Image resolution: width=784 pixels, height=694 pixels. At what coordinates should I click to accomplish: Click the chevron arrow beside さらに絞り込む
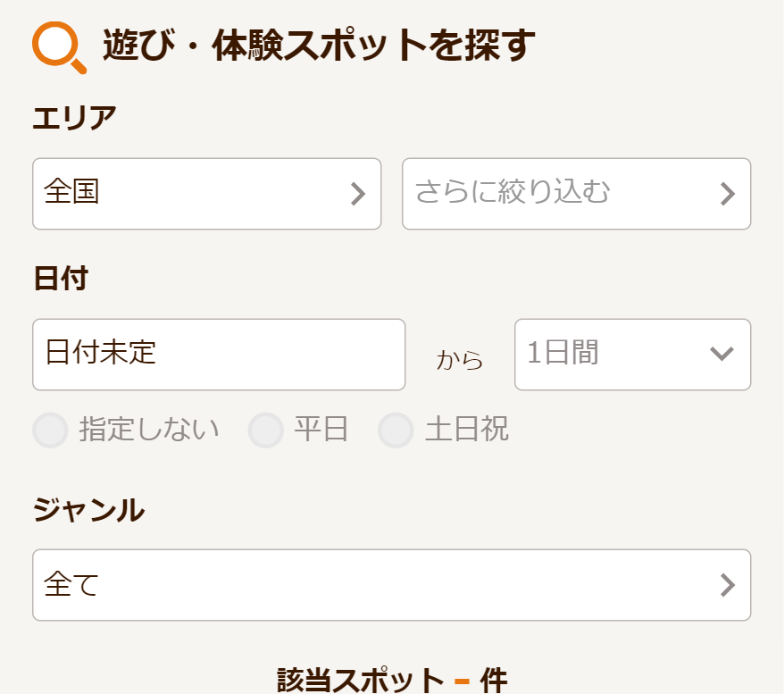click(728, 194)
